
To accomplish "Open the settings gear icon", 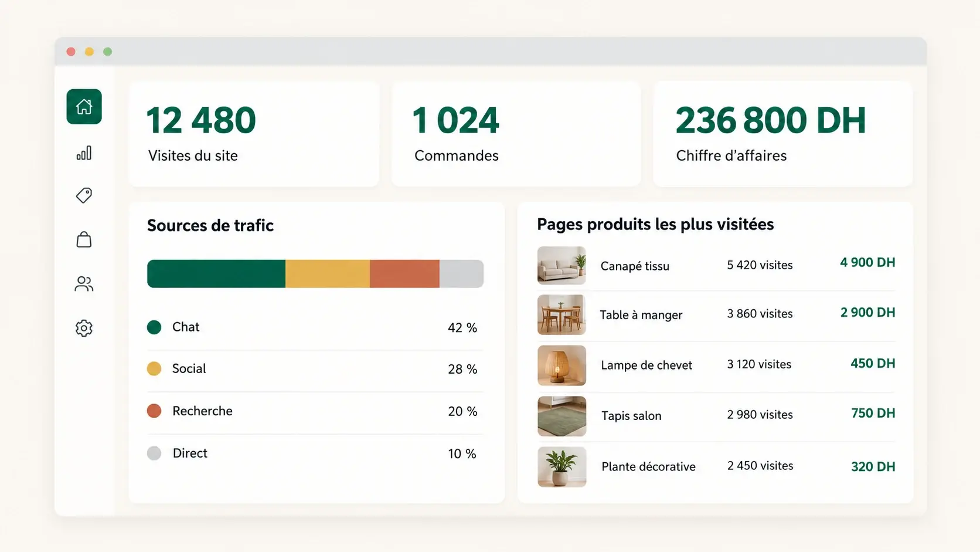I will tap(84, 328).
